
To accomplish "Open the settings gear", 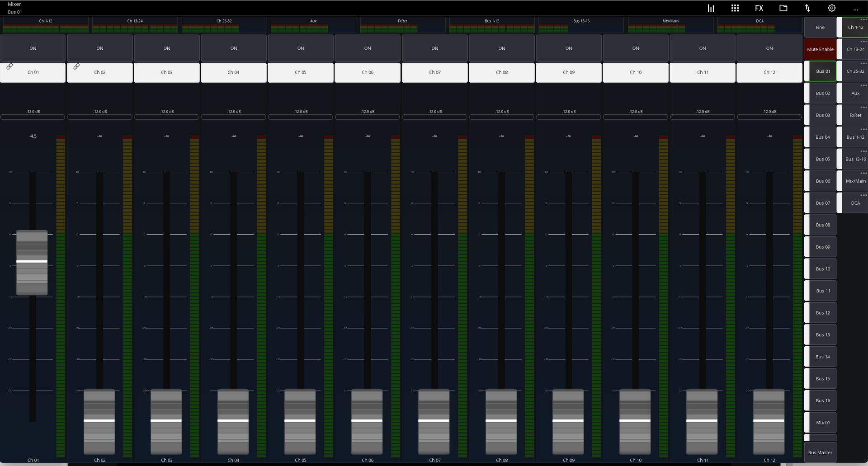I will (832, 8).
